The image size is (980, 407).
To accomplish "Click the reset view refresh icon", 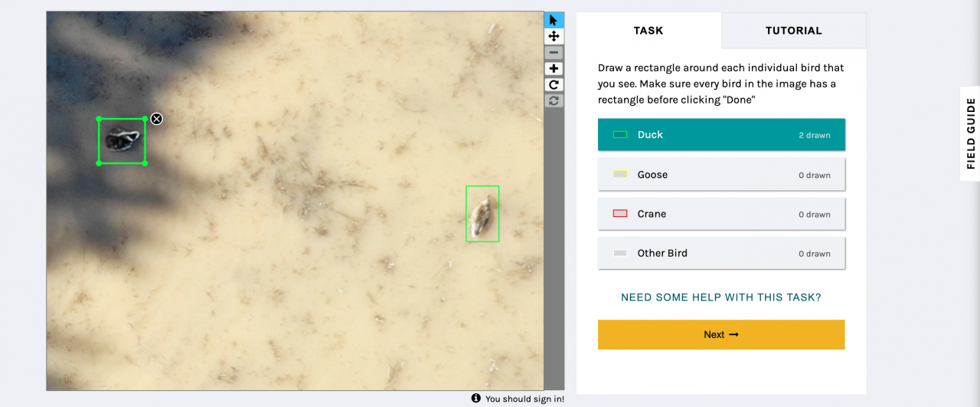I will point(554,100).
